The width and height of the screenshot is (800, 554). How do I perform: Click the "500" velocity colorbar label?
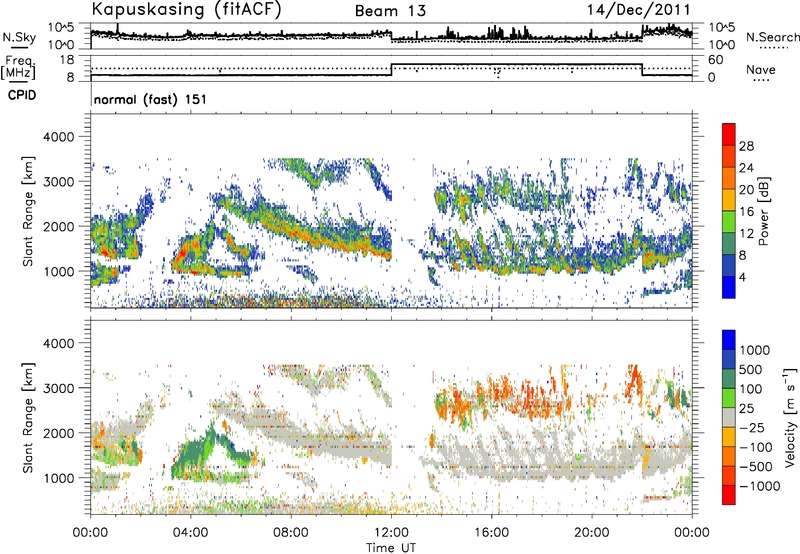(751, 369)
